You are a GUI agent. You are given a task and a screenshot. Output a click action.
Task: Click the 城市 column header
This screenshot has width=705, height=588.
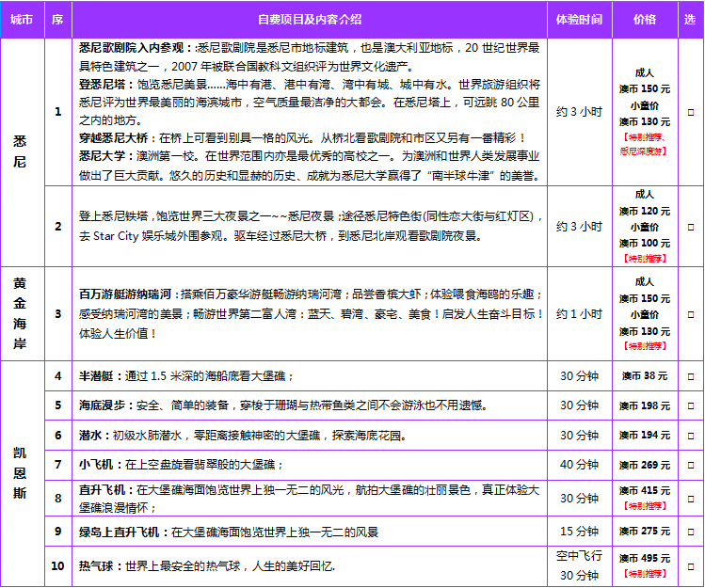pos(23,19)
